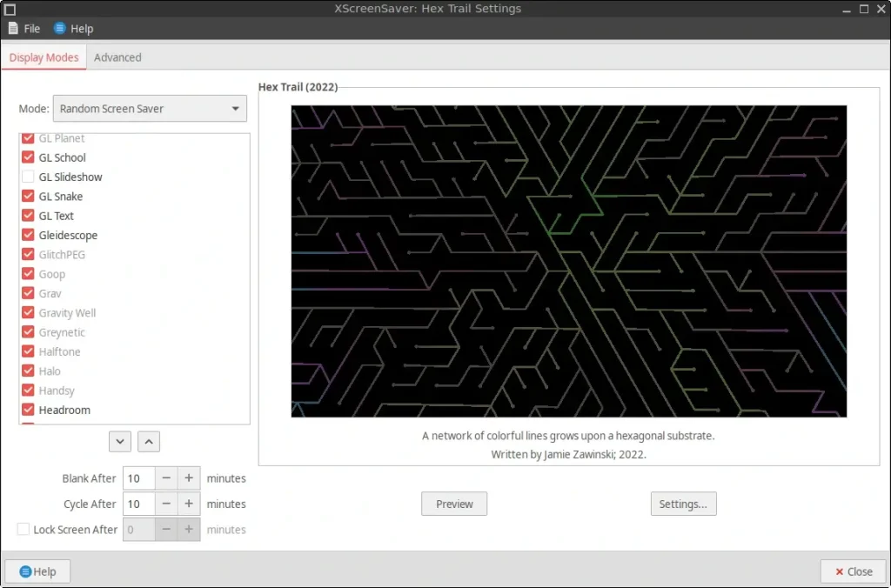
Task: Uncheck the Headroom checkbox
Action: click(x=28, y=409)
